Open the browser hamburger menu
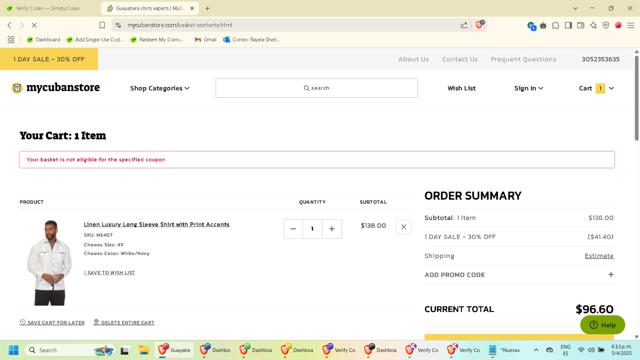Image resolution: width=640 pixels, height=360 pixels. click(631, 25)
